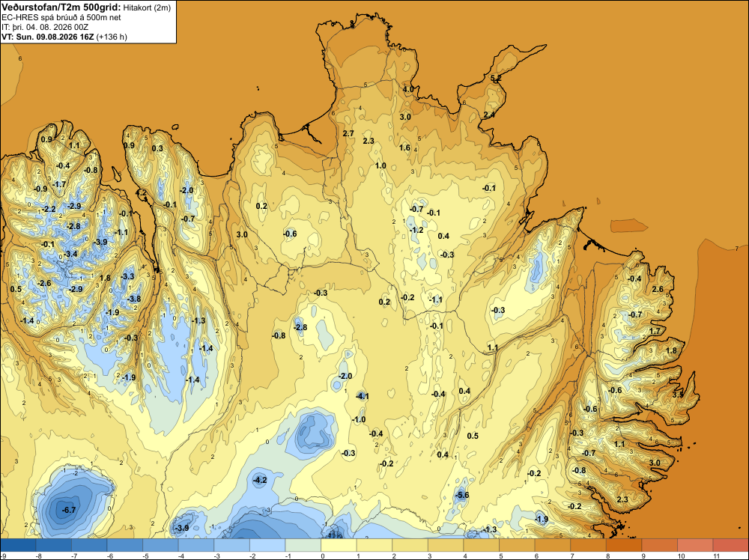The width and height of the screenshot is (749, 560).
Task: Click the 2.6 temperature value on east coast
Action: (x=658, y=289)
